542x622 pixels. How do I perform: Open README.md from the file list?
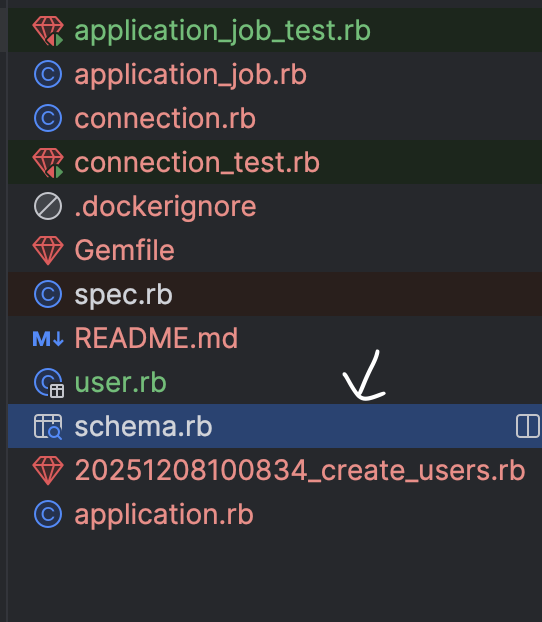pos(156,338)
